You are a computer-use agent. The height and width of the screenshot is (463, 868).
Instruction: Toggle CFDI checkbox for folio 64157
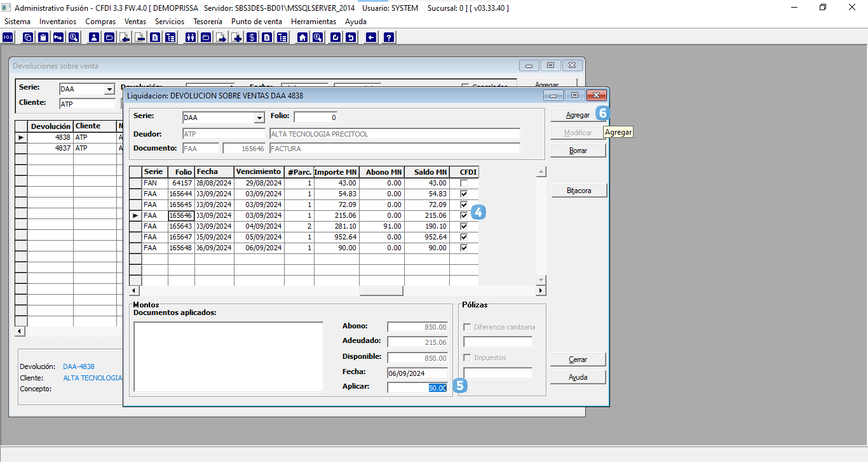pos(464,183)
